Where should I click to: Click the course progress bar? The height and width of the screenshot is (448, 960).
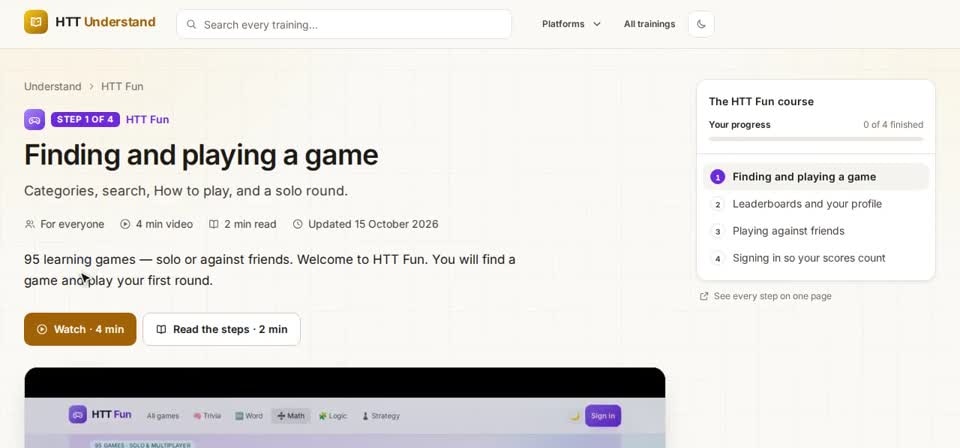pyautogui.click(x=816, y=139)
